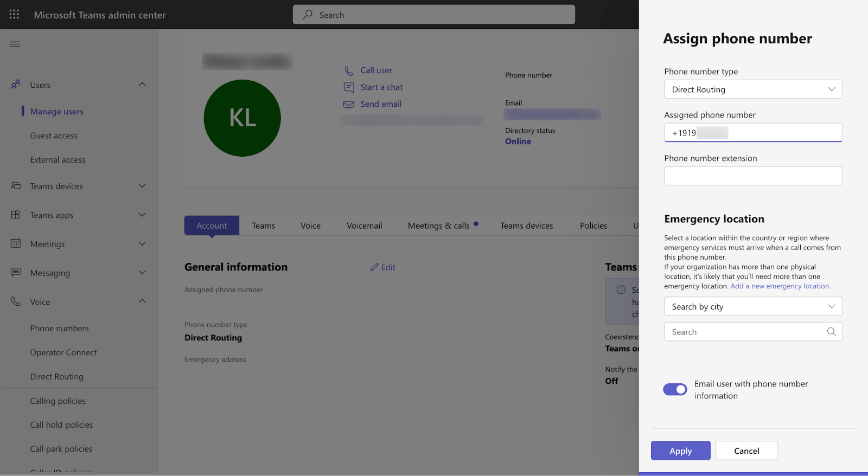868x476 pixels.
Task: Click the info icon in Teams card
Action: [x=621, y=290]
